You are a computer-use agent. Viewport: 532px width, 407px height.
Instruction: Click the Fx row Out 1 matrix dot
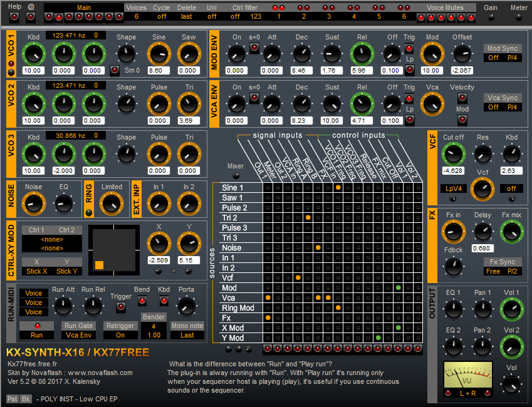tap(268, 318)
